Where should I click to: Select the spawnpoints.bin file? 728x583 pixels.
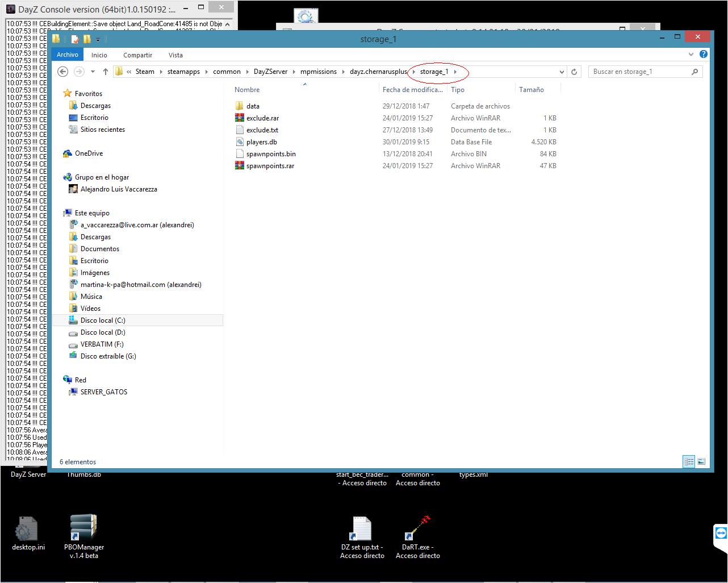pos(271,154)
